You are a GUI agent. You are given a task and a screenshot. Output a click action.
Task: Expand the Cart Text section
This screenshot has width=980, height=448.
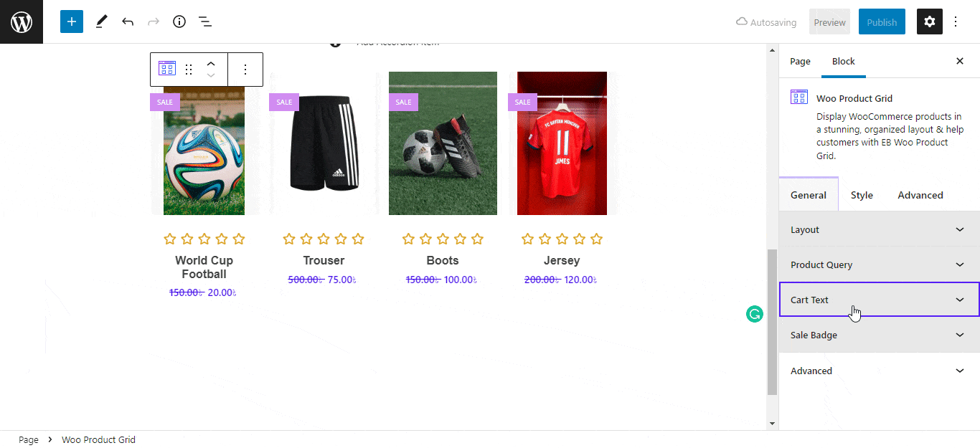click(x=879, y=300)
